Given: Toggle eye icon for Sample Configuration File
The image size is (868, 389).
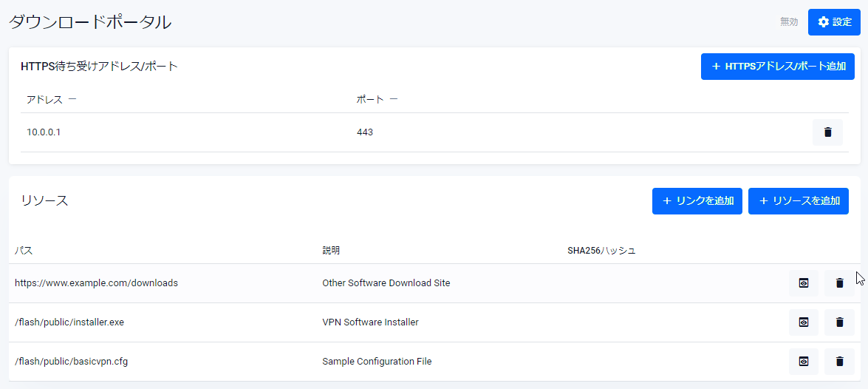Looking at the screenshot, I should [804, 362].
